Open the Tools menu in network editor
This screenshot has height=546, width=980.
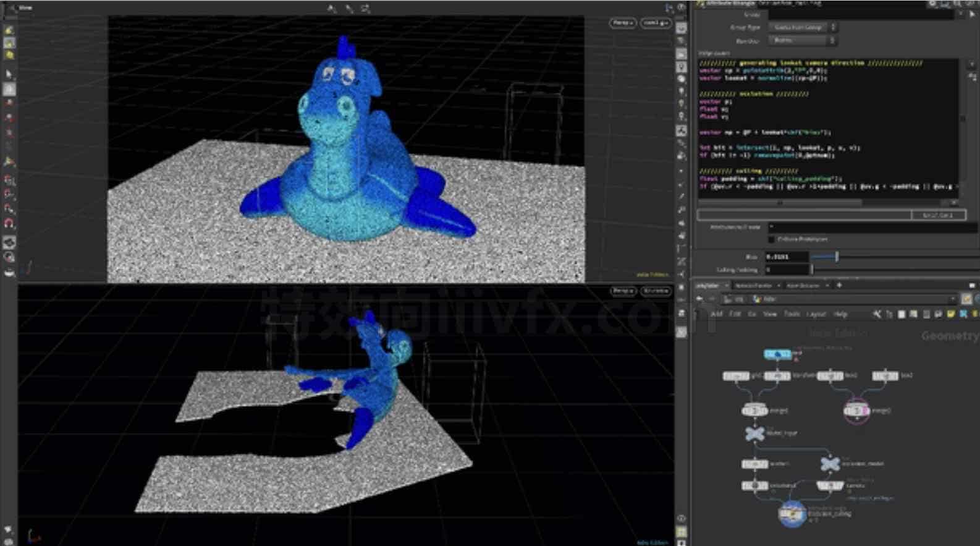[x=792, y=314]
